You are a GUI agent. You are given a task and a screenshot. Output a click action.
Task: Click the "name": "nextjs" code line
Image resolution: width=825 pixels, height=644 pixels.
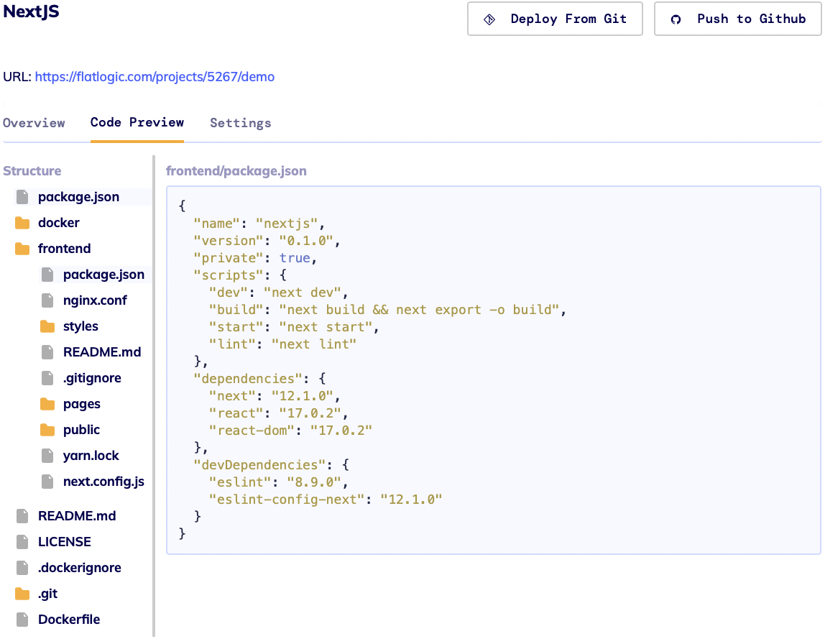(x=259, y=224)
